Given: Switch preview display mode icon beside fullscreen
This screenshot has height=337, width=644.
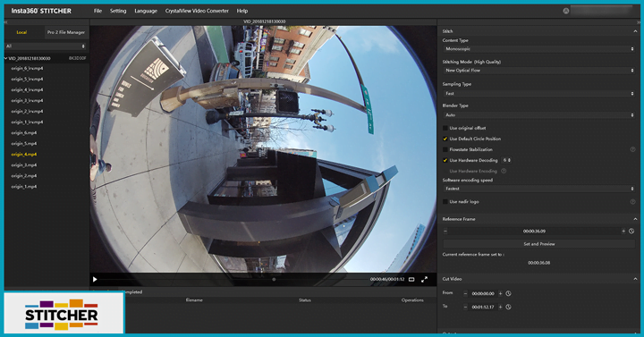Looking at the screenshot, I should coord(411,280).
